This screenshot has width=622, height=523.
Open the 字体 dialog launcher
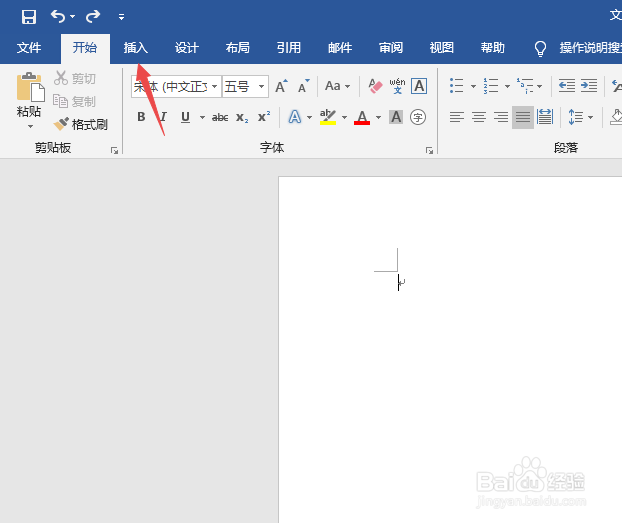point(429,150)
